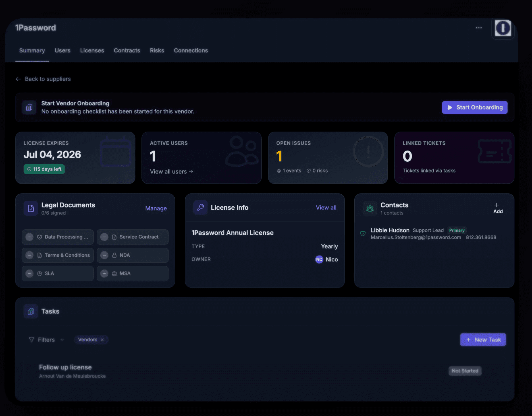Toggle the Service Contract signed status
This screenshot has width=532, height=416.
point(104,237)
